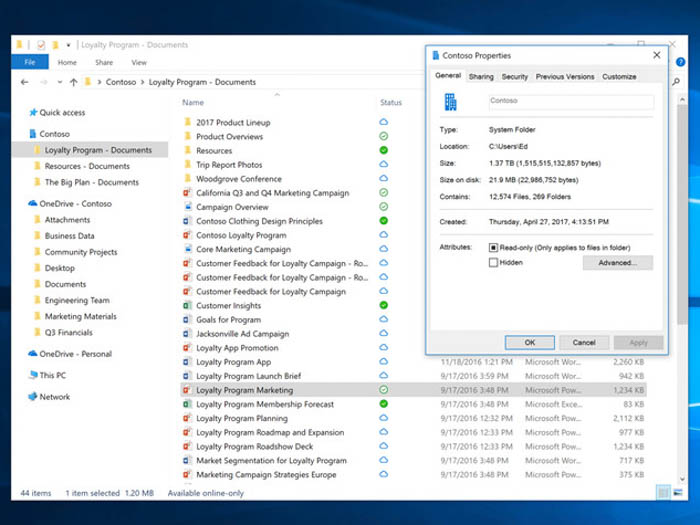
Task: Click the Network icon in sidebar
Action: 33,397
